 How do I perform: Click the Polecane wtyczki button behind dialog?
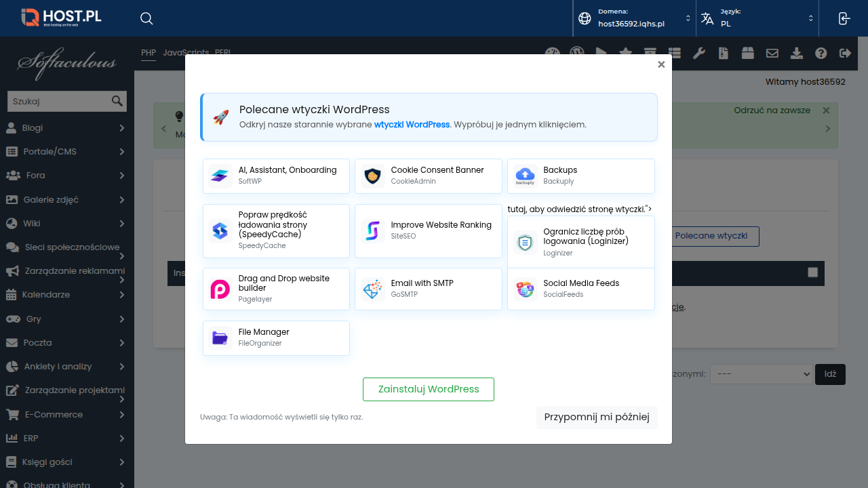[x=711, y=236]
